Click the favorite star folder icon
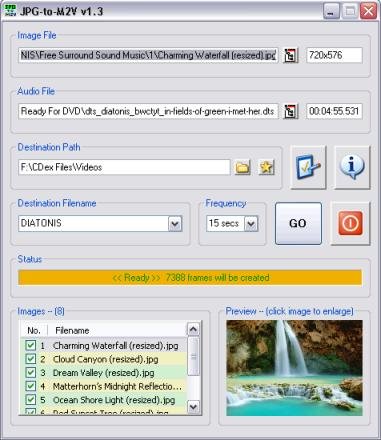The height and width of the screenshot is (440, 381). 266,167
